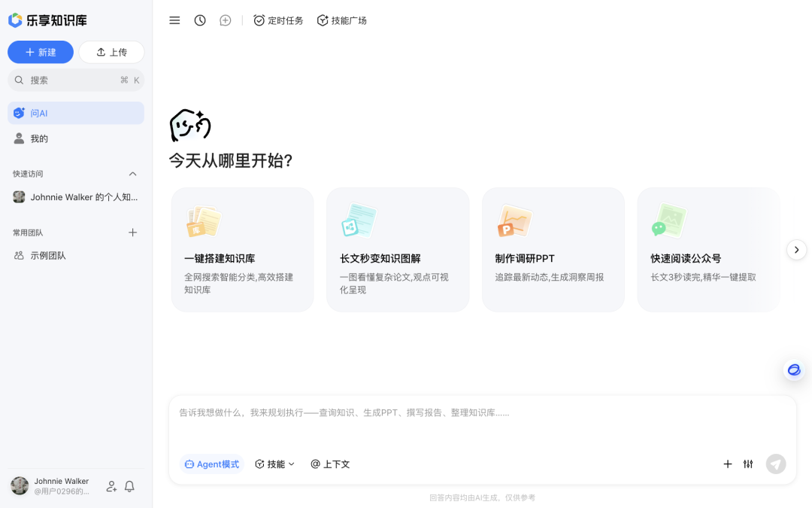The width and height of the screenshot is (812, 508).
Task: Open the sliders settings icon in input box
Action: [748, 464]
